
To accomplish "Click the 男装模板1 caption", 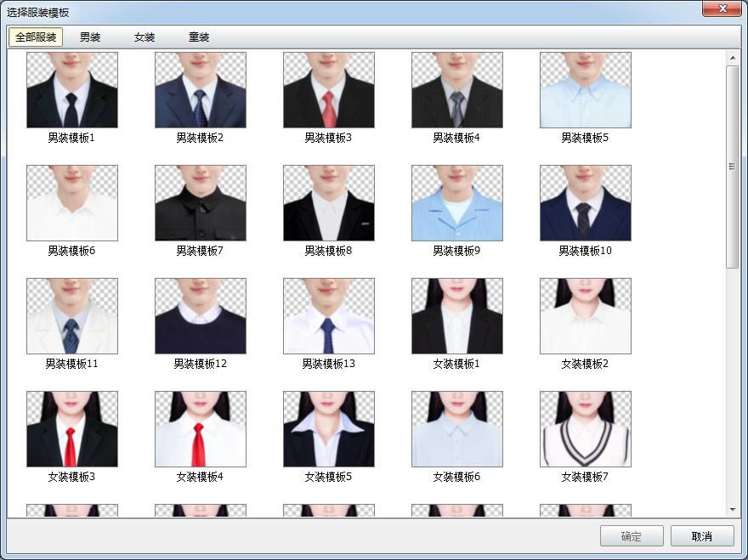I will 71,138.
